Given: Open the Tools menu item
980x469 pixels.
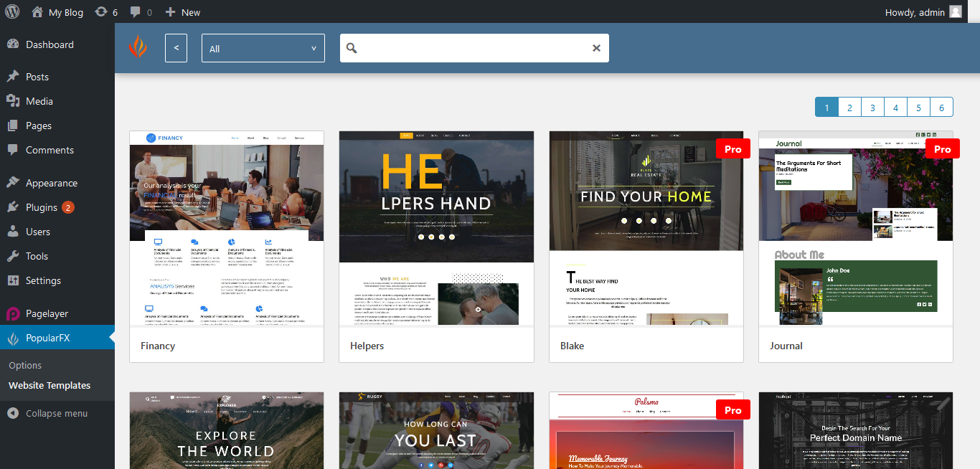Looking at the screenshot, I should [57, 256].
